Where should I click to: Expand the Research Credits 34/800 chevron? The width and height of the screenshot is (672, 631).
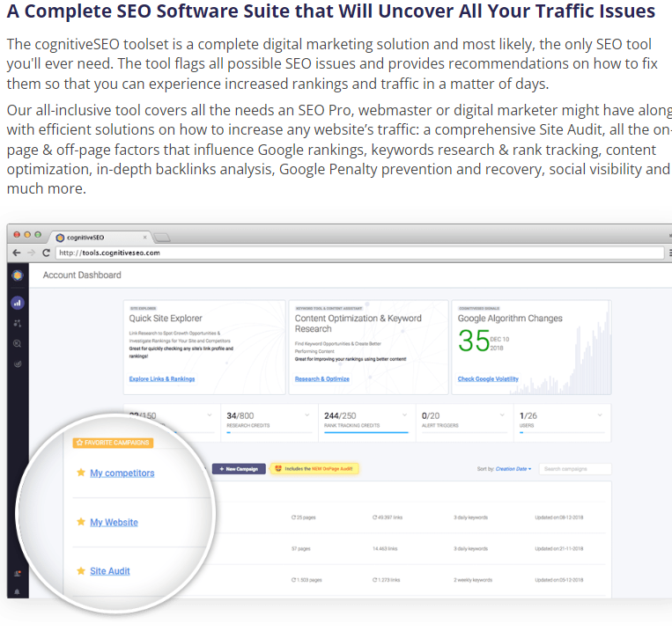coord(307,415)
